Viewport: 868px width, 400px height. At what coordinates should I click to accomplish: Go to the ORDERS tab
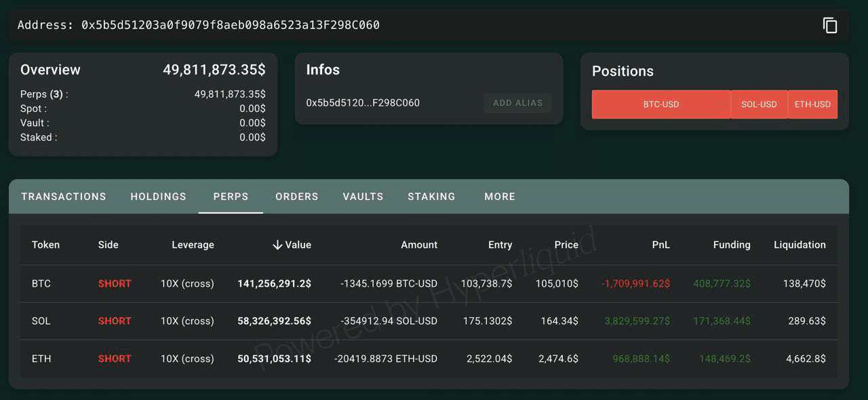click(x=296, y=197)
